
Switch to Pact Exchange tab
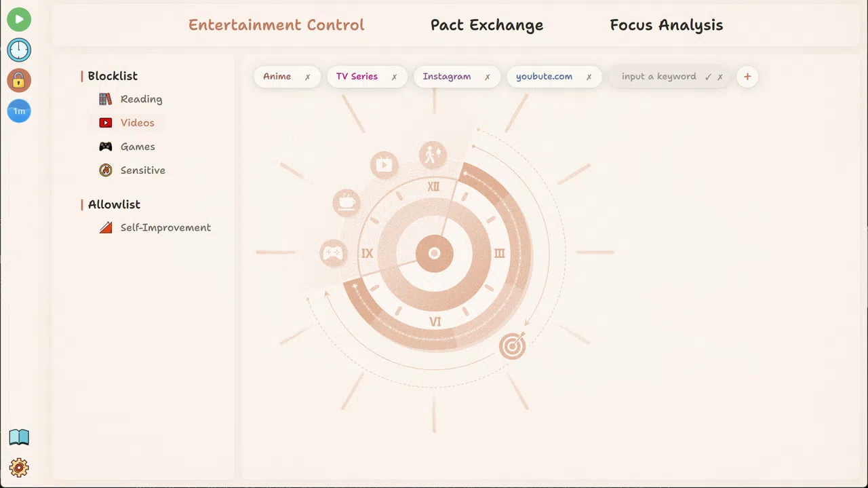tap(487, 25)
